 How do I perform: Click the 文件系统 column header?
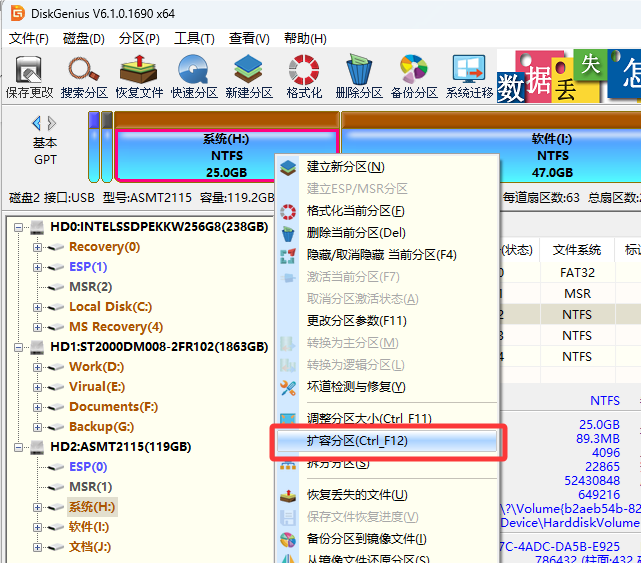[x=577, y=250]
